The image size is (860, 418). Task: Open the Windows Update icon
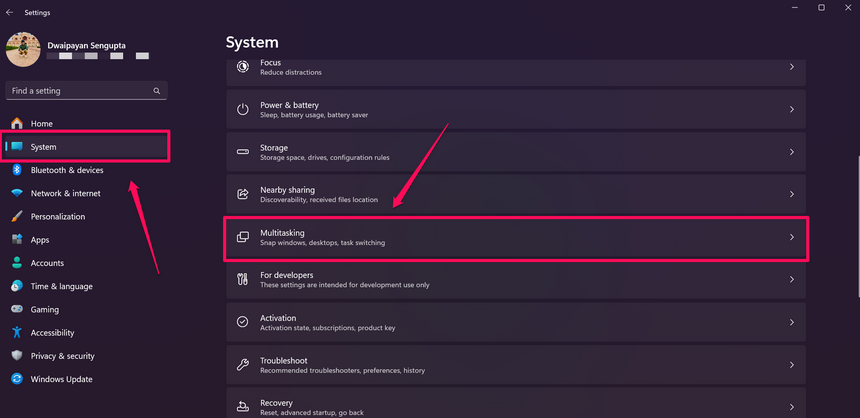[x=17, y=379]
